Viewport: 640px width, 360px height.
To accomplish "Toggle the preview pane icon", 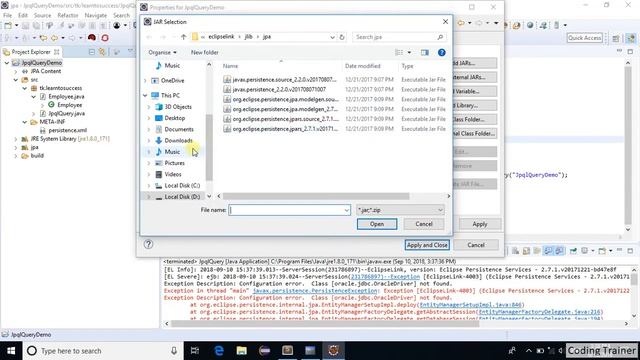I will (x=424, y=52).
